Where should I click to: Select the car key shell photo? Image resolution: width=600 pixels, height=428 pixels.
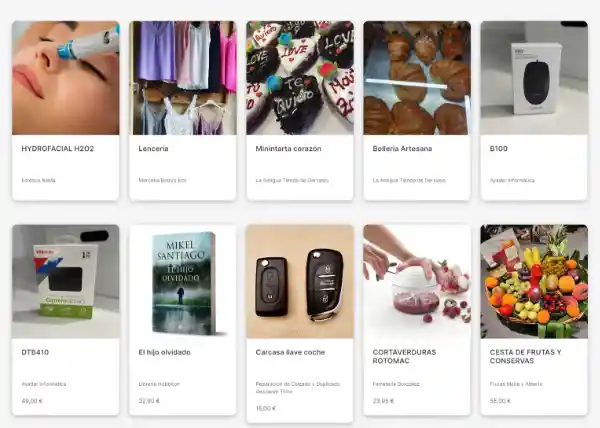pos(300,282)
